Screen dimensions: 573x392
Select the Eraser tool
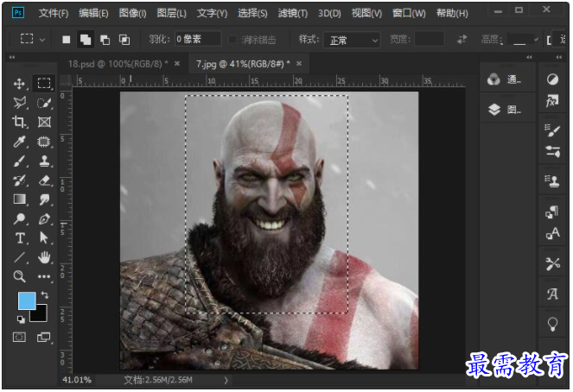coord(44,180)
